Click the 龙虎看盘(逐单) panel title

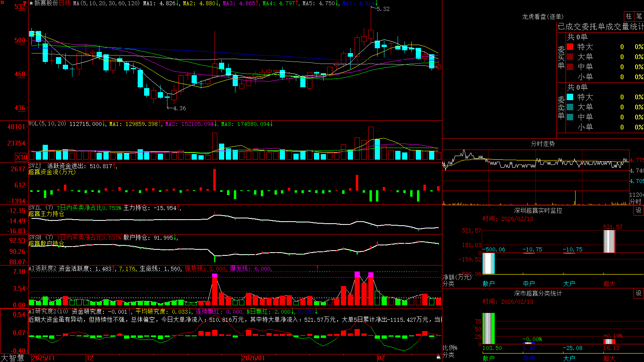[x=543, y=16]
